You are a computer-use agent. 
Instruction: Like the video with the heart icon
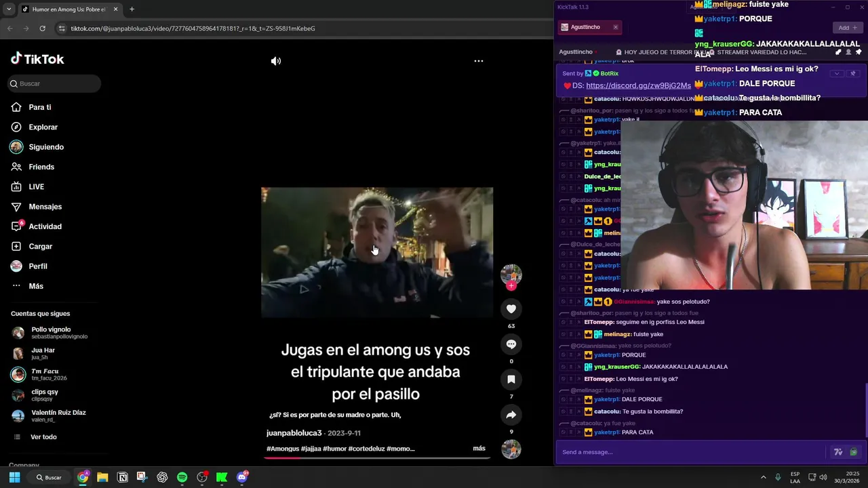(x=511, y=309)
